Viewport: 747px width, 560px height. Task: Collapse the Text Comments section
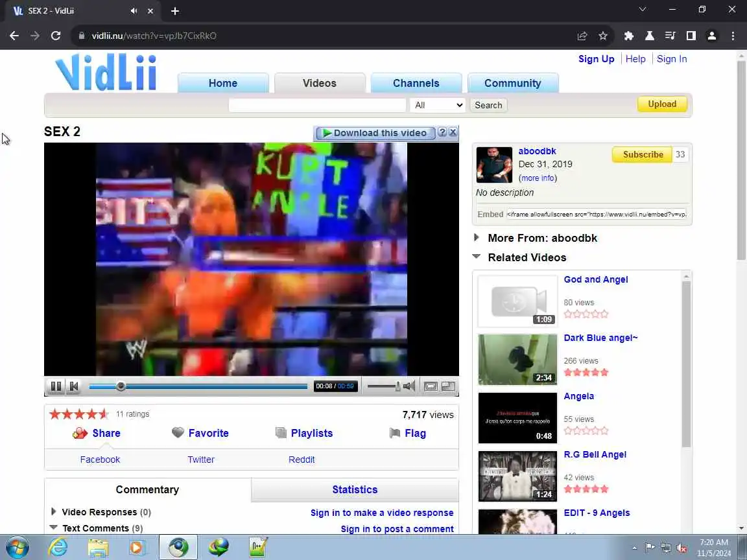pyautogui.click(x=53, y=528)
